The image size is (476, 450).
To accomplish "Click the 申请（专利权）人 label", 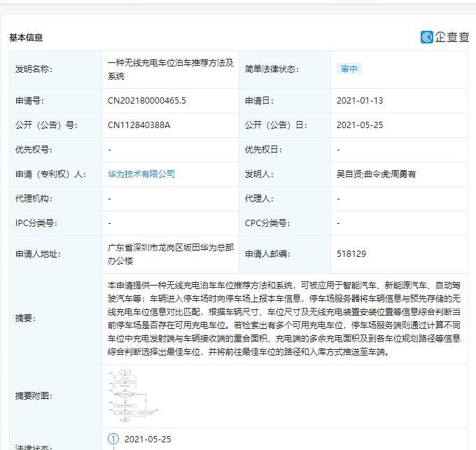I will click(50, 174).
